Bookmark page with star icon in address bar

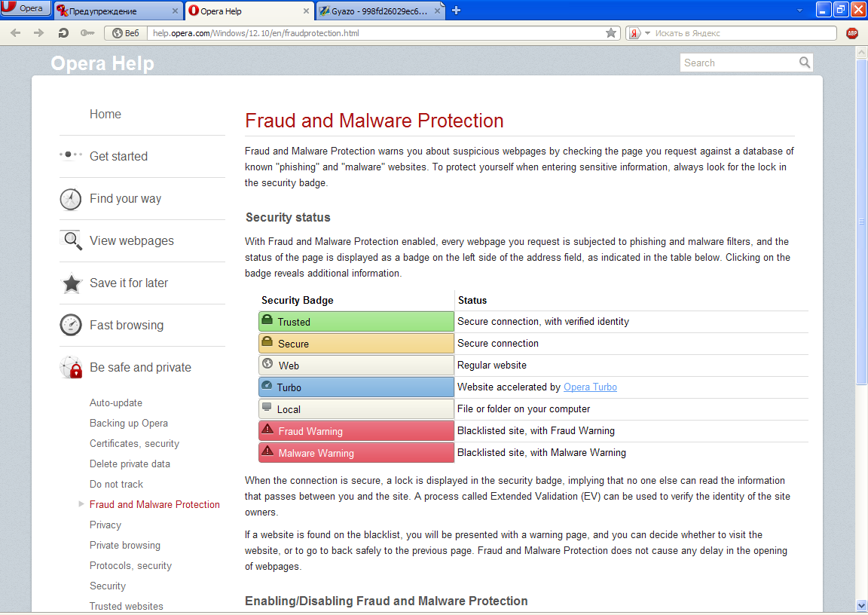[611, 33]
